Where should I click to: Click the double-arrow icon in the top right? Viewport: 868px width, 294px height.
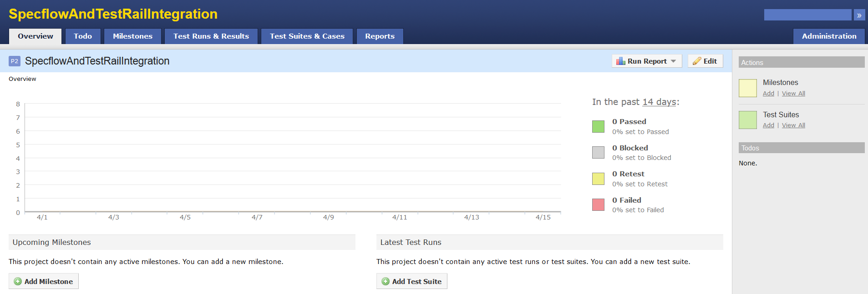point(859,15)
